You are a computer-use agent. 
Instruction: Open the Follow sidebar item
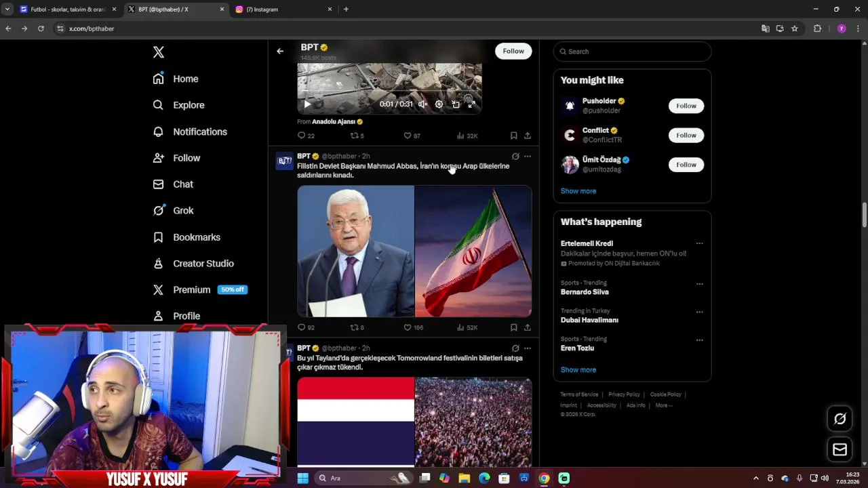click(x=176, y=158)
